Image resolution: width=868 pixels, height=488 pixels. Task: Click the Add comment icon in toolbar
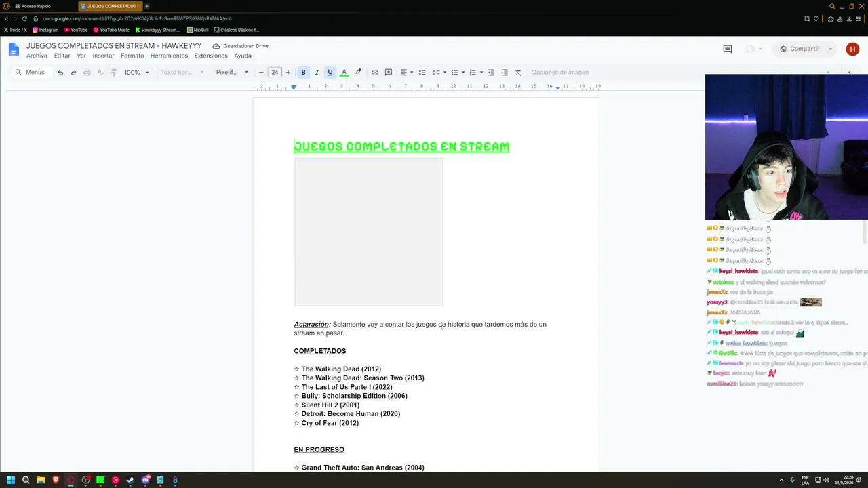pos(389,73)
